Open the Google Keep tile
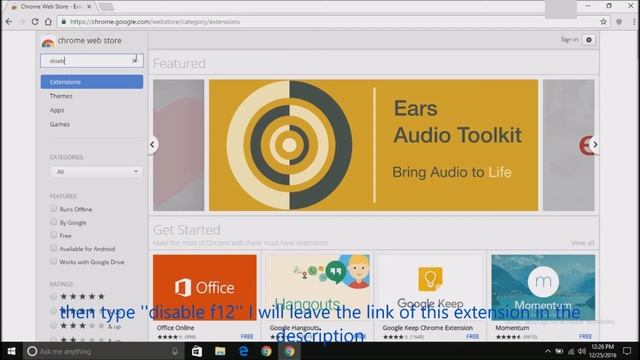 click(430, 298)
